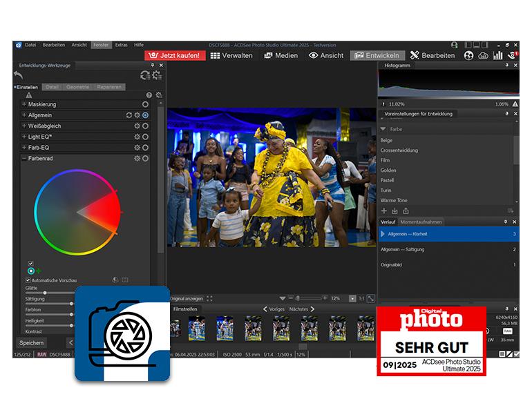The width and height of the screenshot is (532, 399).
Task: Click the fit-to-window icon beside 1:1
Action: pos(371,299)
